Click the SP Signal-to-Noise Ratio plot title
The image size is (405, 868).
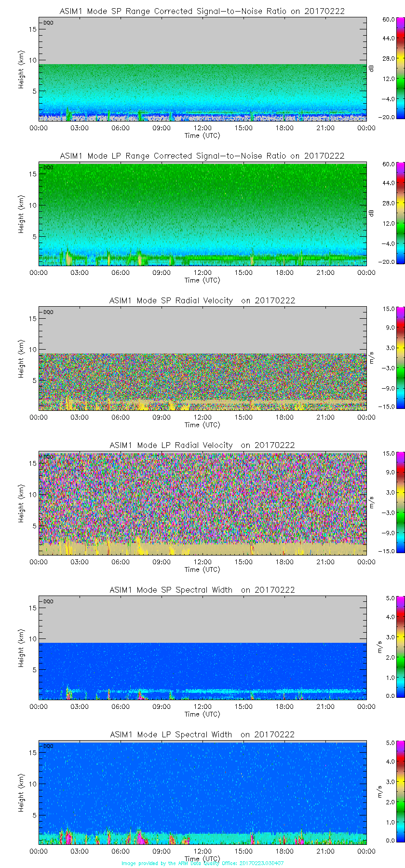(202, 11)
